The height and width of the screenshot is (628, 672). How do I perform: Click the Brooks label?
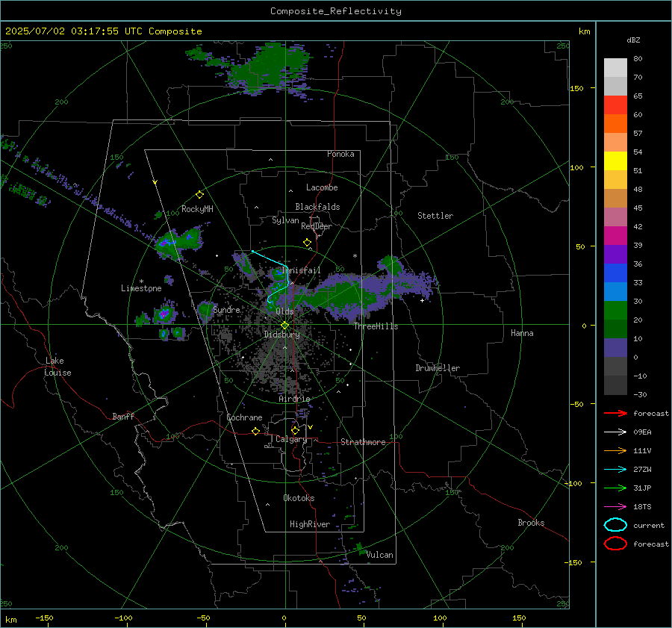pyautogui.click(x=531, y=523)
